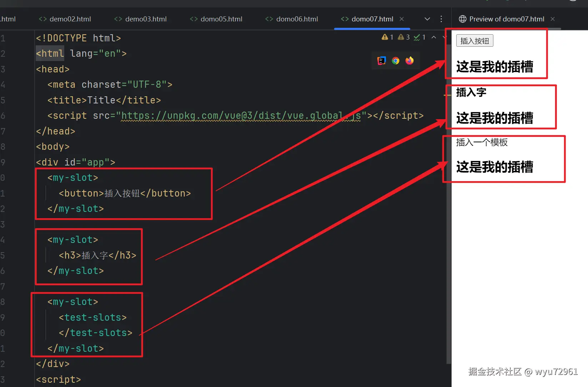588x387 pixels.
Task: Click the globe icon on the Preview tab
Action: 463,19
